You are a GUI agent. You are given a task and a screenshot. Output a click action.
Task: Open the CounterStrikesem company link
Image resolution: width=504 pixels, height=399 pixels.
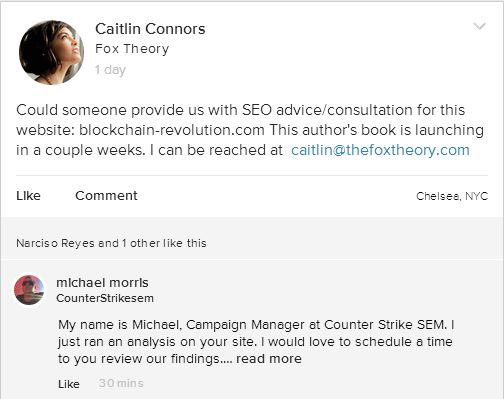click(x=105, y=298)
